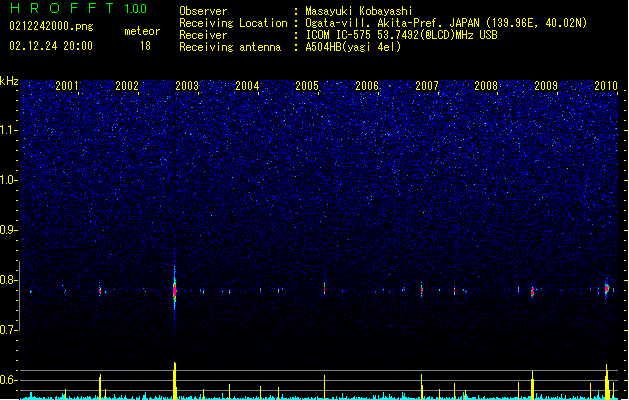Select the file name 0212242000.png

coord(51,26)
